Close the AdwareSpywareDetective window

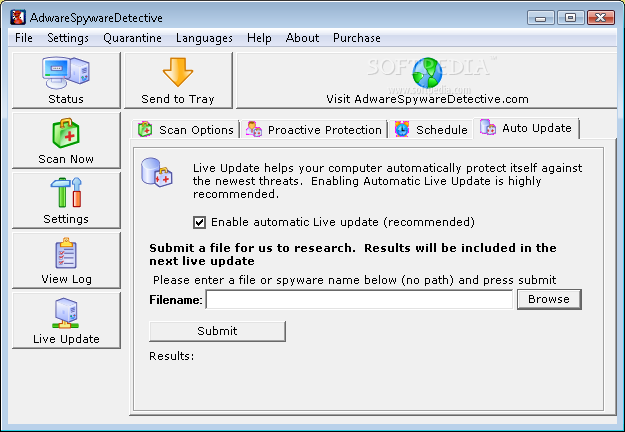[x=601, y=18]
